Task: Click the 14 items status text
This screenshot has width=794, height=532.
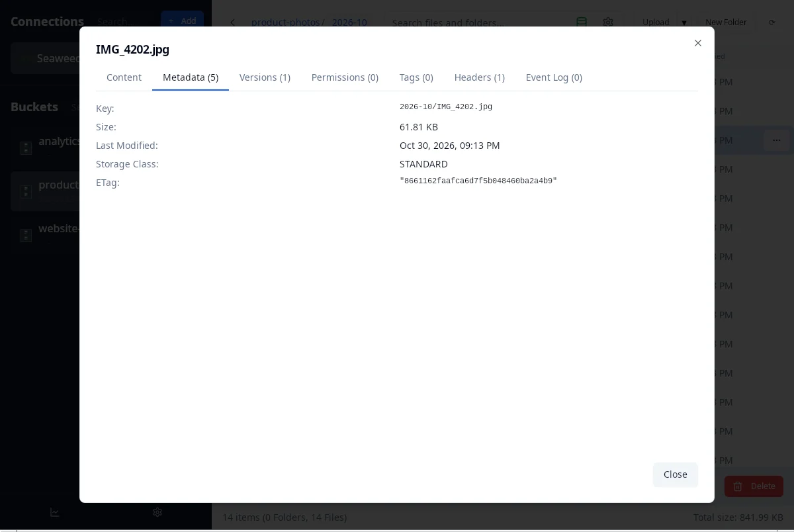Action: [x=285, y=517]
